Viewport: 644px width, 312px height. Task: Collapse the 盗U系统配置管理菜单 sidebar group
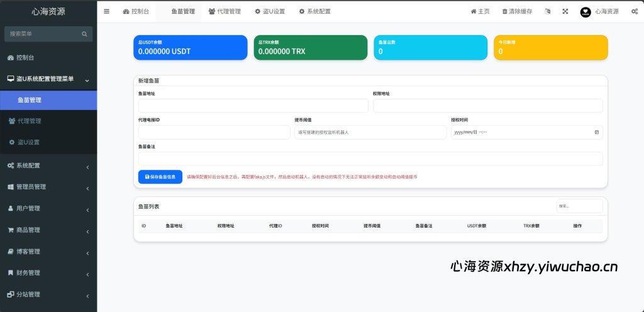click(48, 79)
